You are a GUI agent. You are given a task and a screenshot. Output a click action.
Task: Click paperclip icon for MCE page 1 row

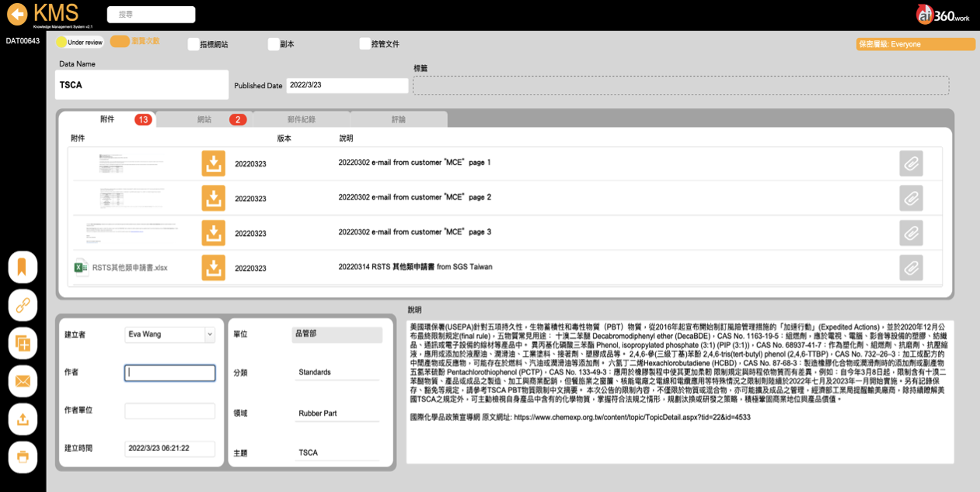911,163
